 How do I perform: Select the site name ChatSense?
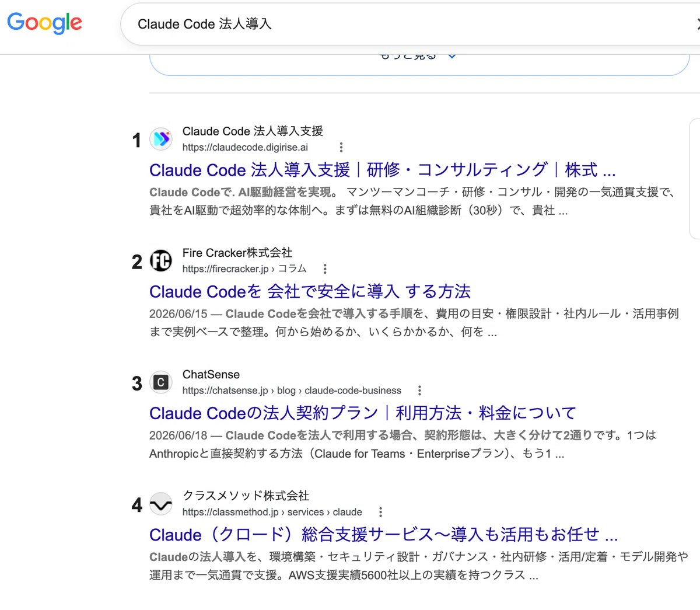pyautogui.click(x=211, y=374)
